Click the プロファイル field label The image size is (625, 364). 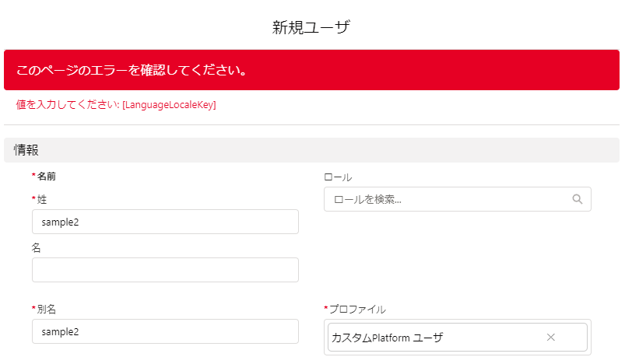coord(357,310)
